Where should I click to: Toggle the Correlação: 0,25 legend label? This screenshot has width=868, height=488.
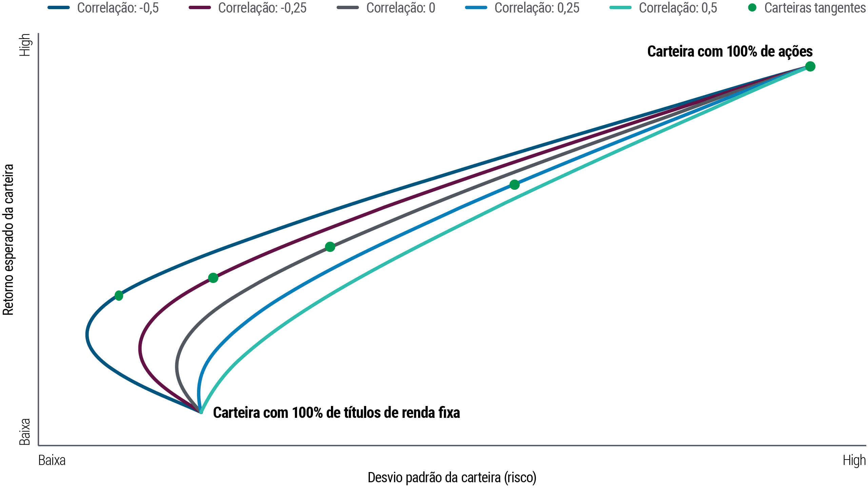(537, 8)
